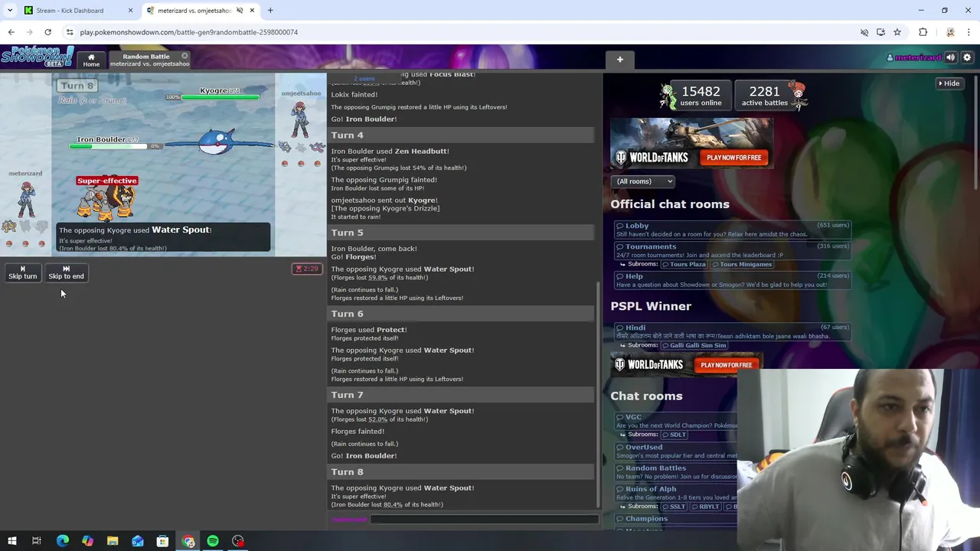Click the browser address bar URL
Viewport: 980px width, 551px height.
(x=189, y=32)
